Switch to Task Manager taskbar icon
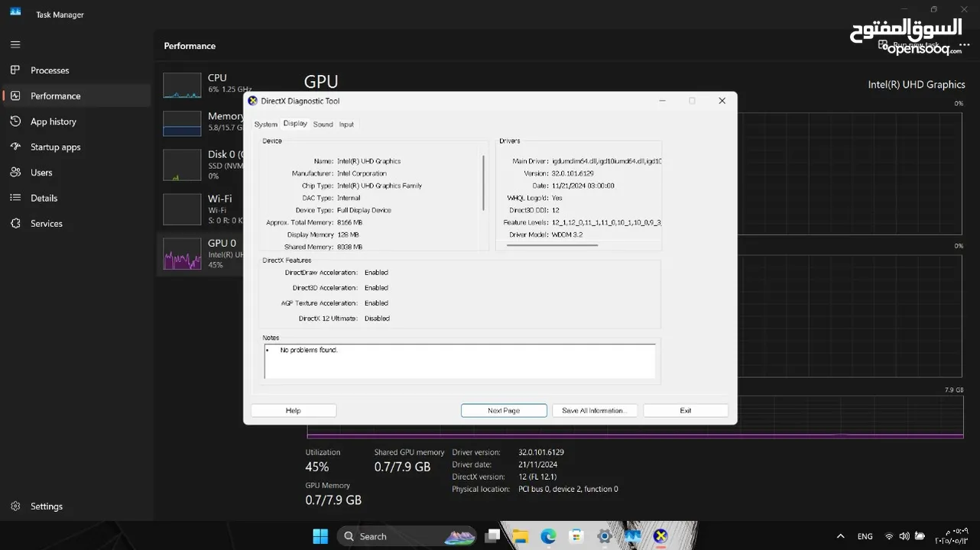 pos(632,536)
